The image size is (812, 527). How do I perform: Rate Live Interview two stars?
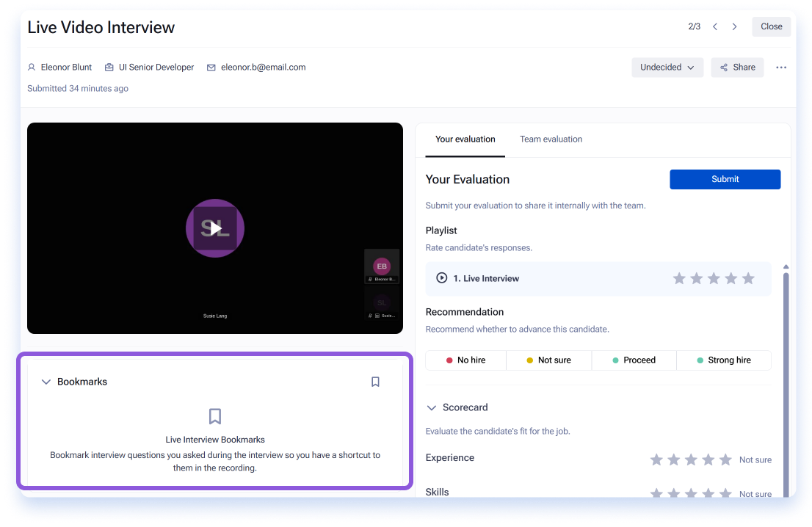[x=697, y=278]
